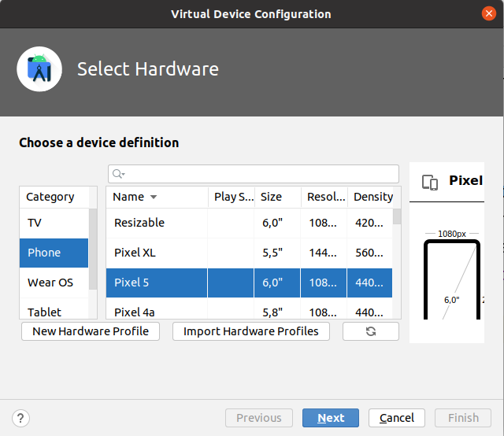The height and width of the screenshot is (436, 504).
Task: Close the Virtual Device Configuration dialog
Action: [488, 13]
